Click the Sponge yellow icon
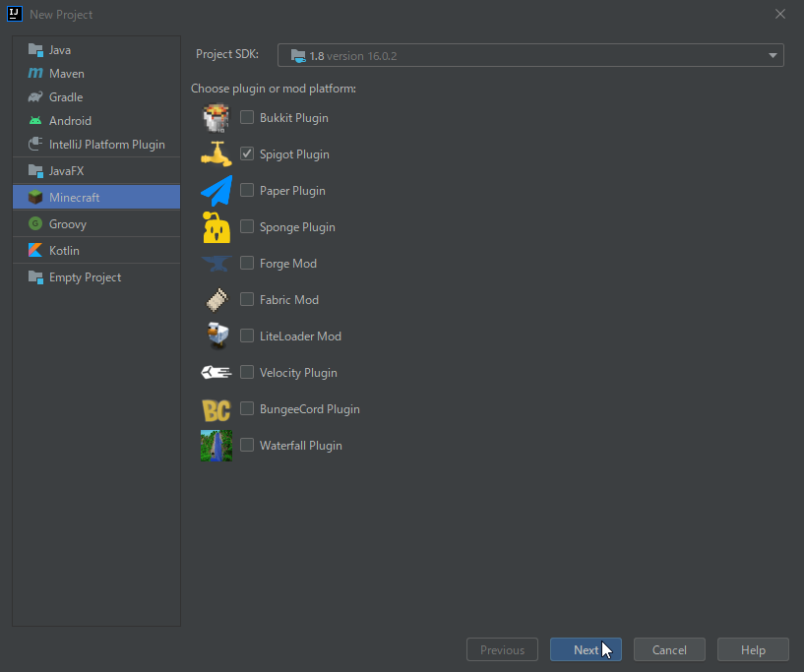Viewport: 804px width, 672px height. [x=216, y=227]
